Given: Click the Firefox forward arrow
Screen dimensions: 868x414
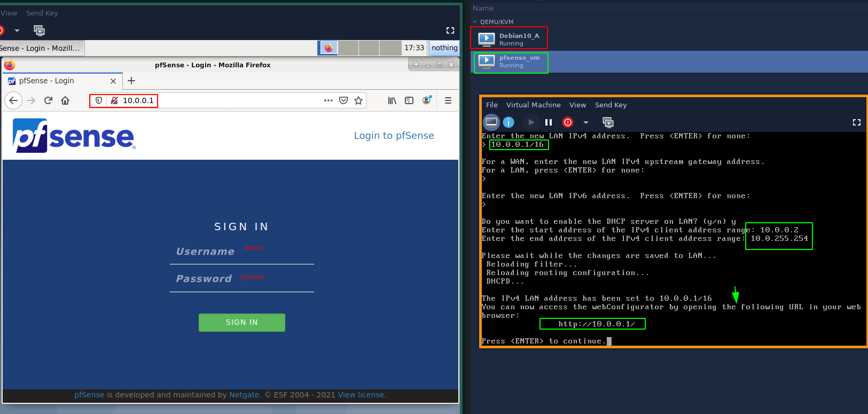Looking at the screenshot, I should pos(31,100).
